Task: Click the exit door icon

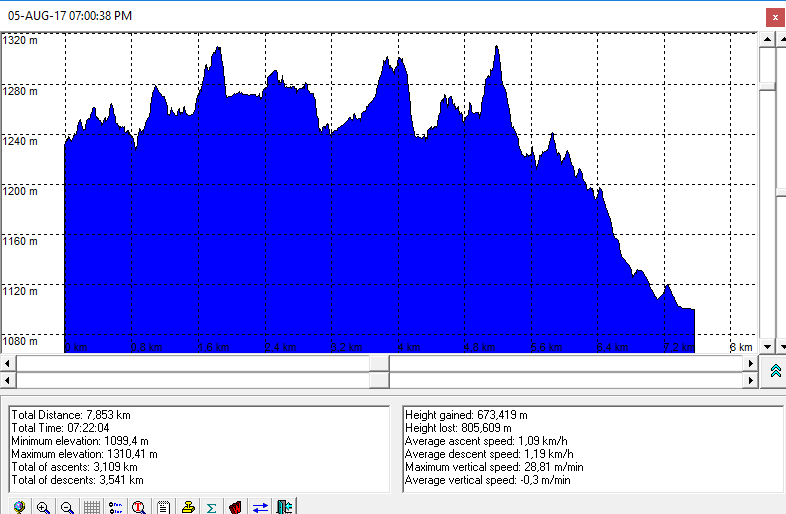Action: coord(284,507)
